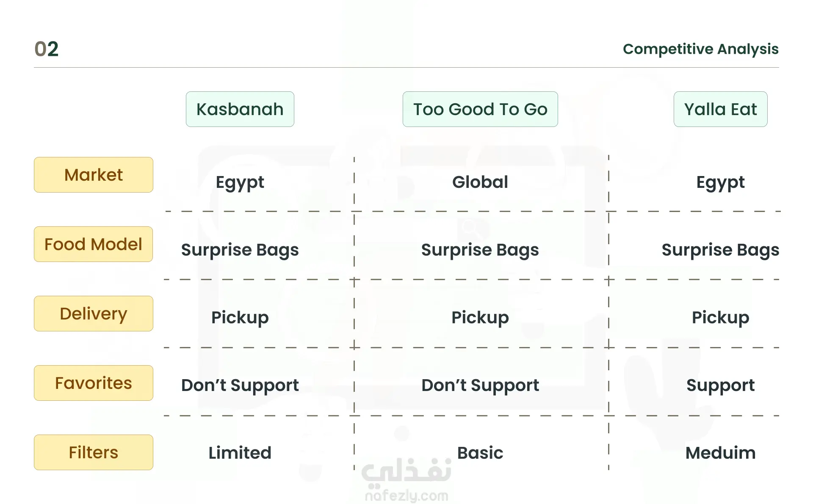The image size is (813, 504).
Task: Click the Favorites row label
Action: [x=94, y=383]
